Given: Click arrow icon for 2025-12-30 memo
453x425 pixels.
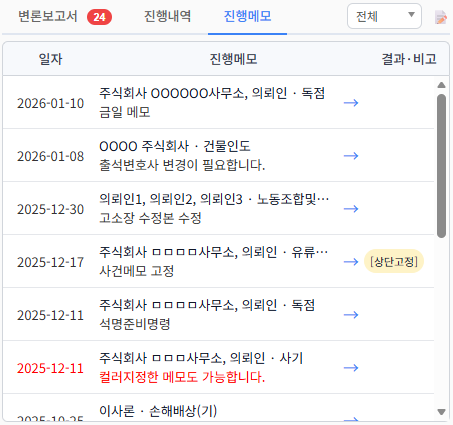Looking at the screenshot, I should [x=351, y=209].
